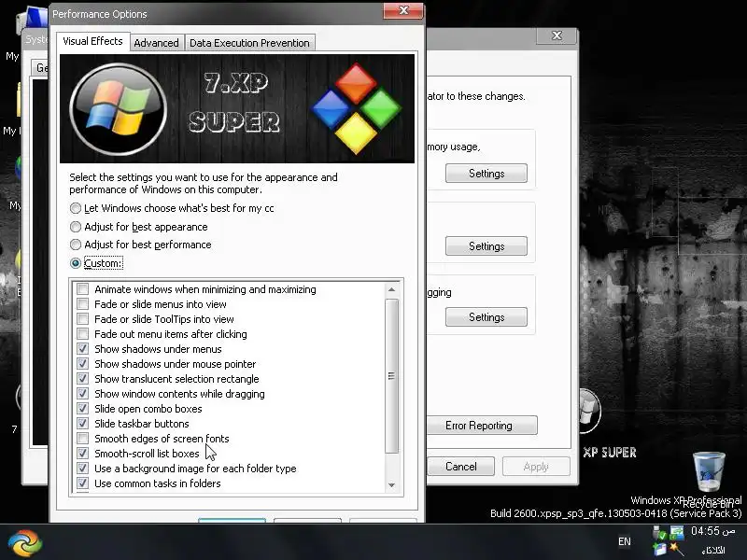Click the tray icon with the green arrow

(x=676, y=532)
